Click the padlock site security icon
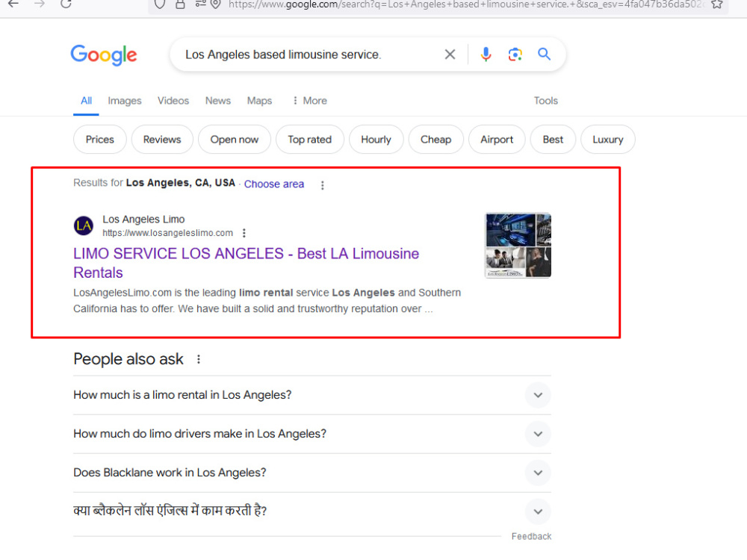Image resolution: width=747 pixels, height=560 pixels. pyautogui.click(x=180, y=4)
